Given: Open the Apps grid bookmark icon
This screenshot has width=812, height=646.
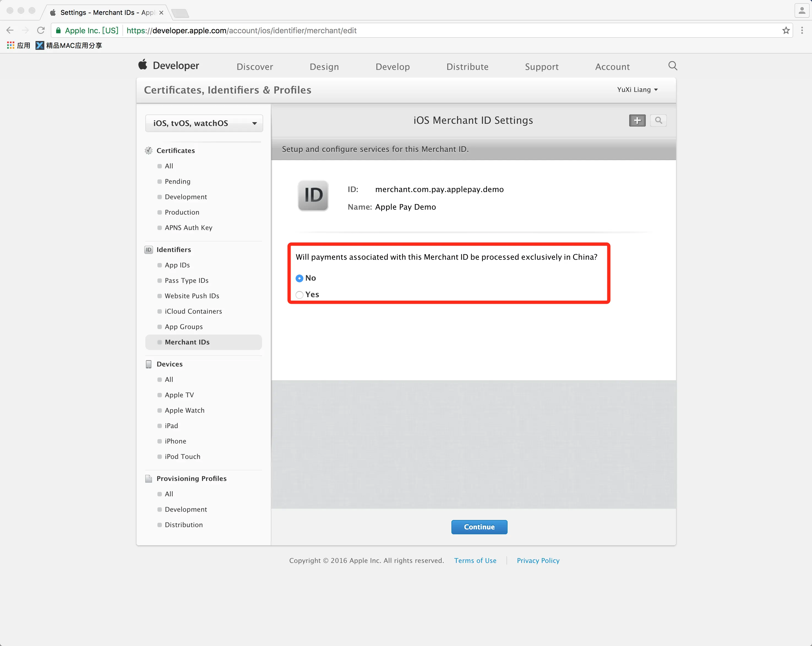Looking at the screenshot, I should (x=10, y=45).
